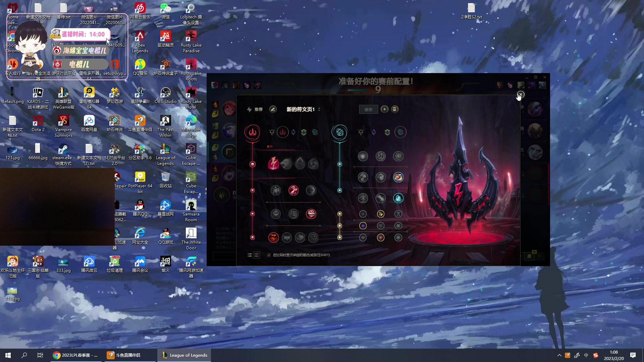The image size is (644, 362).
Task: Switch runes to grid view
Action: coord(257,255)
